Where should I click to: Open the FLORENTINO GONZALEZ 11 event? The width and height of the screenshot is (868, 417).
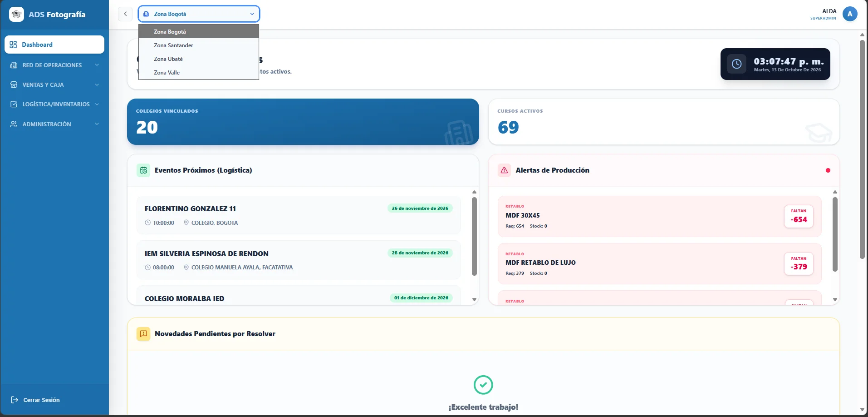[x=299, y=215]
